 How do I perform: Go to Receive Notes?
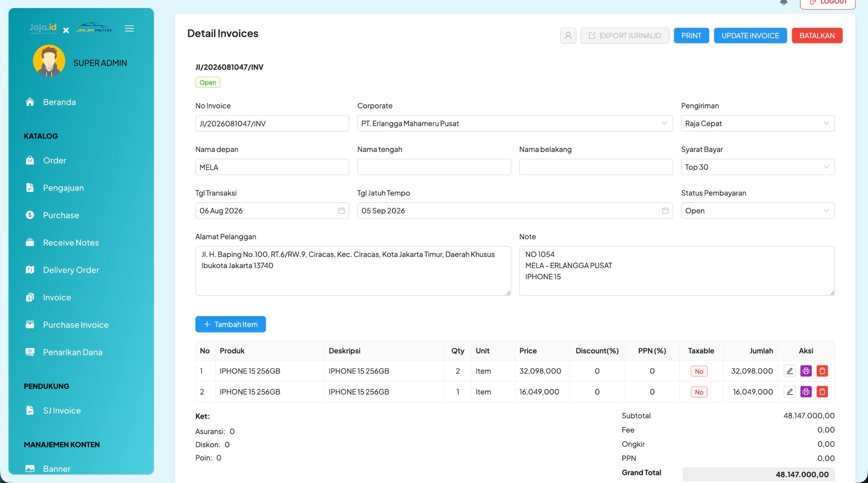71,243
